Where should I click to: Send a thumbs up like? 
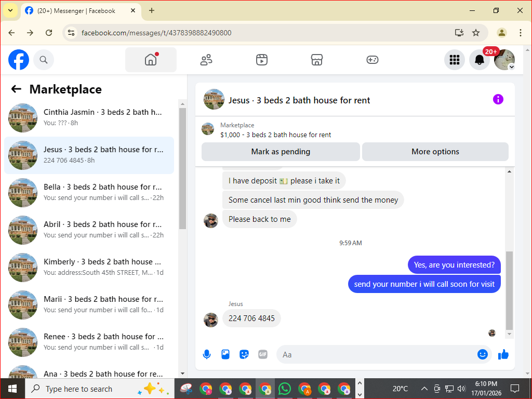(x=503, y=354)
